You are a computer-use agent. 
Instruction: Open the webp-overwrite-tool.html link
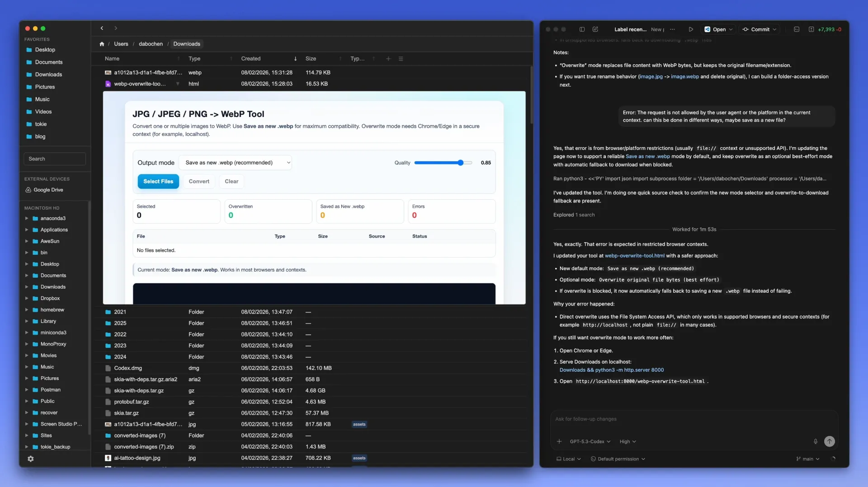[635, 255]
